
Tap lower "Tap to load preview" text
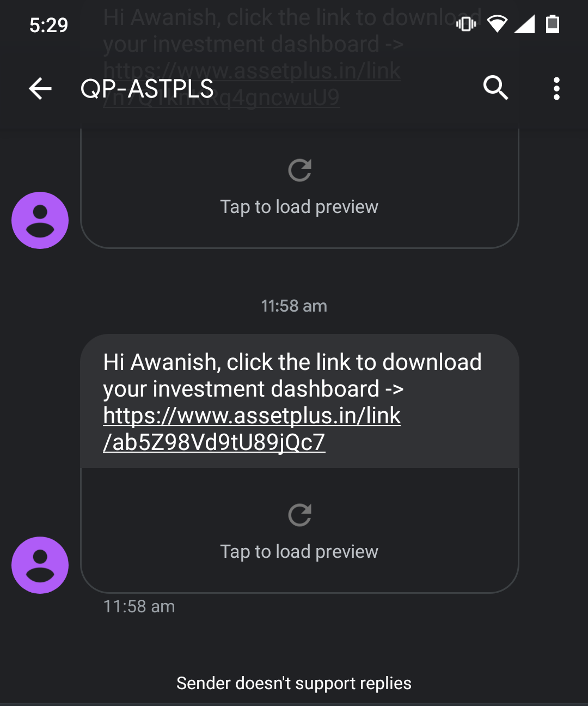click(x=299, y=552)
